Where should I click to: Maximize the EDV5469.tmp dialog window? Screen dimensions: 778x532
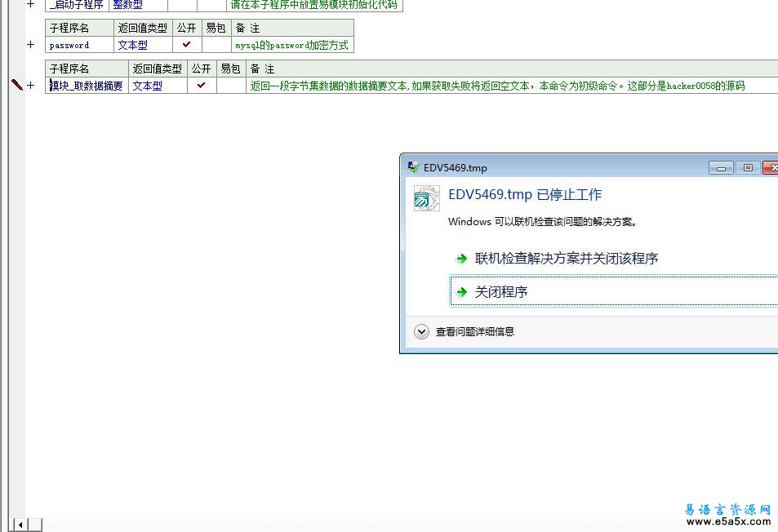point(748,168)
